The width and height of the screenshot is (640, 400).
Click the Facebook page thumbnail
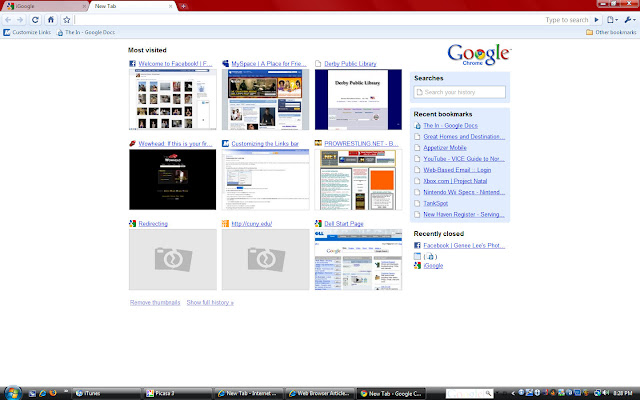[173, 100]
